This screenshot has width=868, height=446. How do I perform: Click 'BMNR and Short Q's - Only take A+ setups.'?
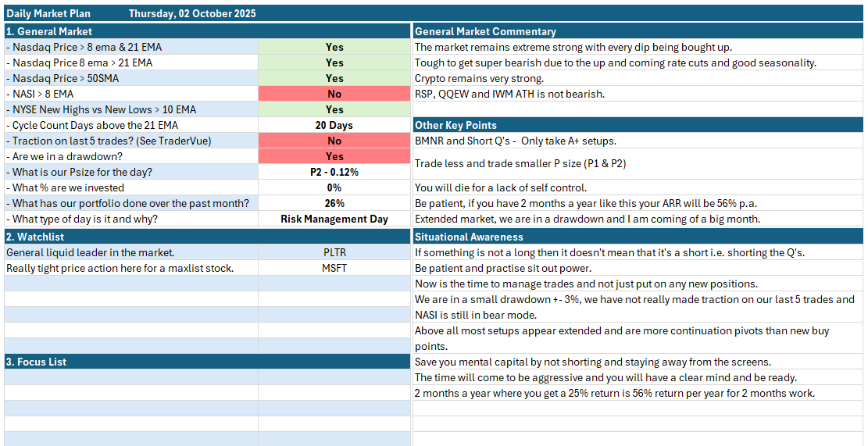click(x=638, y=141)
